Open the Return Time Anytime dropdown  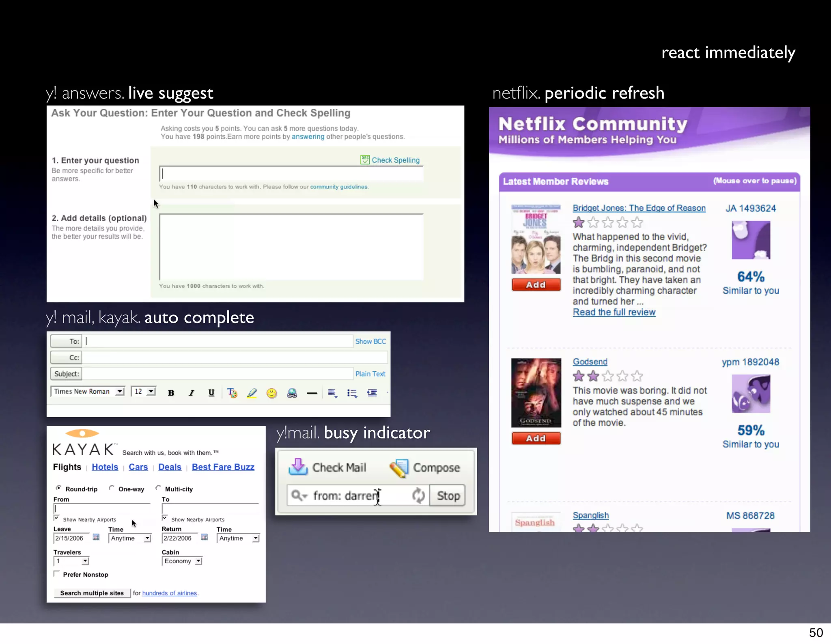pos(238,538)
